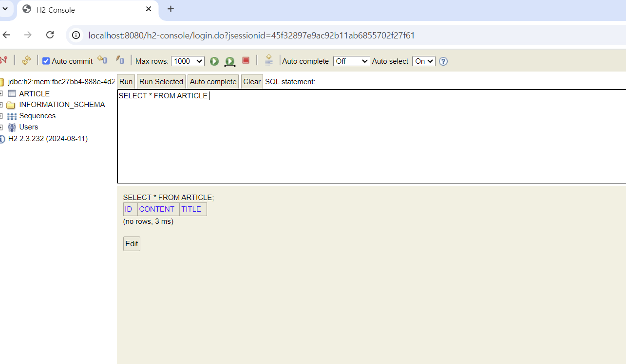
Task: Click the database icon beside jdbc:h2:mem
Action: 2,82
